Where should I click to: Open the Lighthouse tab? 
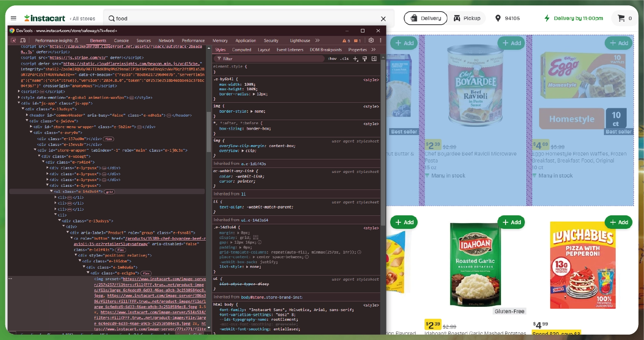(x=300, y=41)
